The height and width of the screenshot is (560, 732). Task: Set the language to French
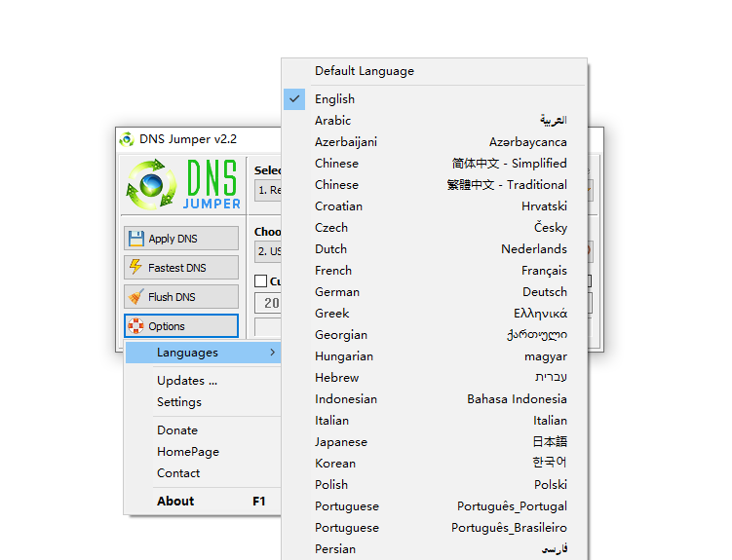434,271
